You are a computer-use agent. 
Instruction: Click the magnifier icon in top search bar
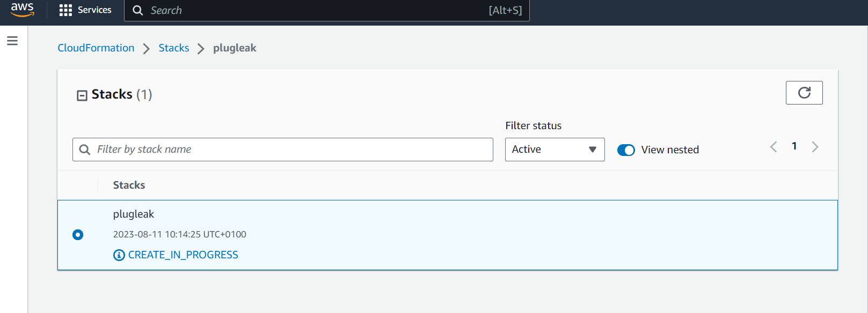(138, 10)
